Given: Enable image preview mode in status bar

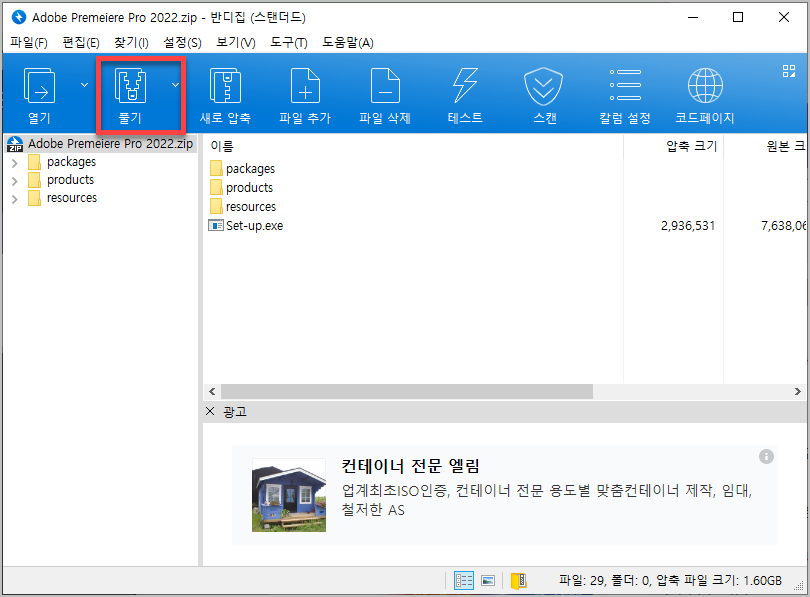Looking at the screenshot, I should (x=487, y=580).
